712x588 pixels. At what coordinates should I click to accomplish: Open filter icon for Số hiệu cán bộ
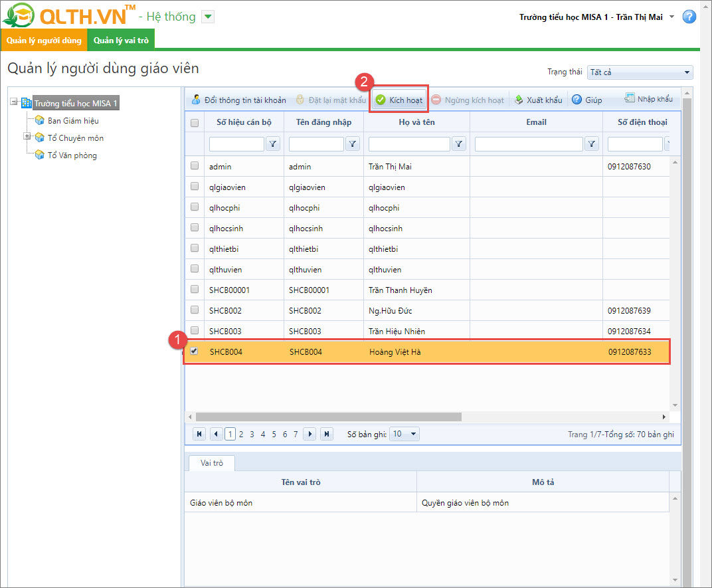coord(272,144)
